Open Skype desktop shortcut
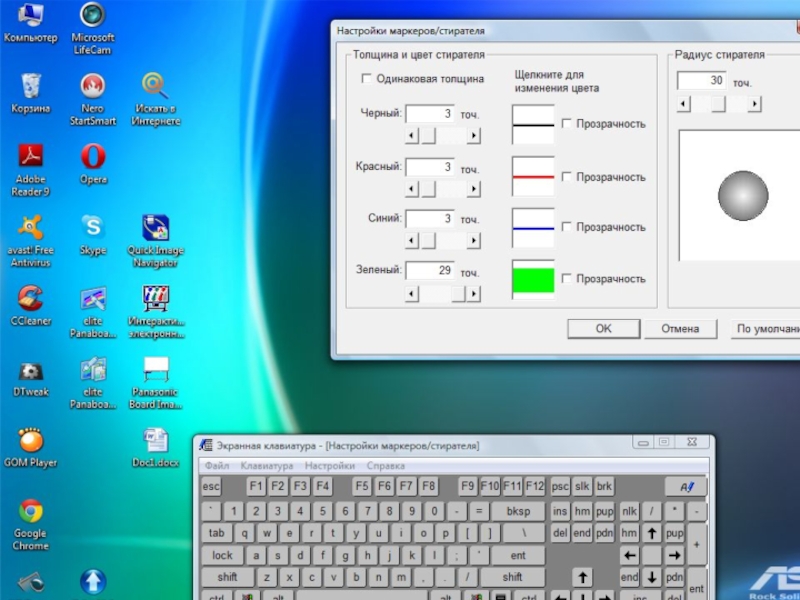Screen dimensions: 800x600 click(x=93, y=228)
